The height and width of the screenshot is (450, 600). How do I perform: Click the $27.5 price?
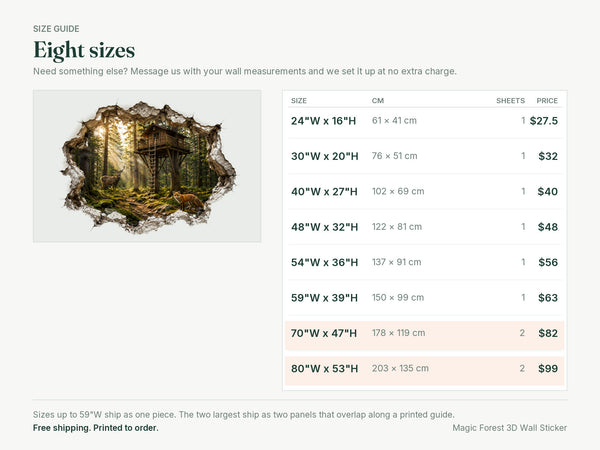544,121
